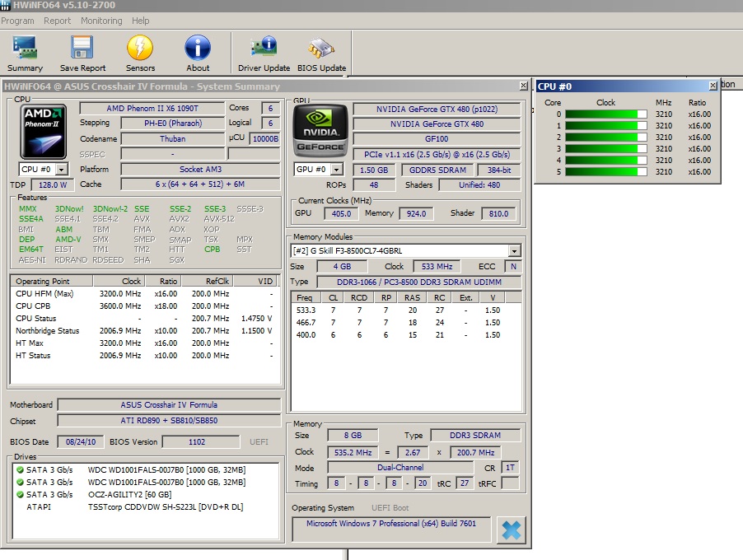
Task: Open the Monitoring menu
Action: [x=101, y=21]
